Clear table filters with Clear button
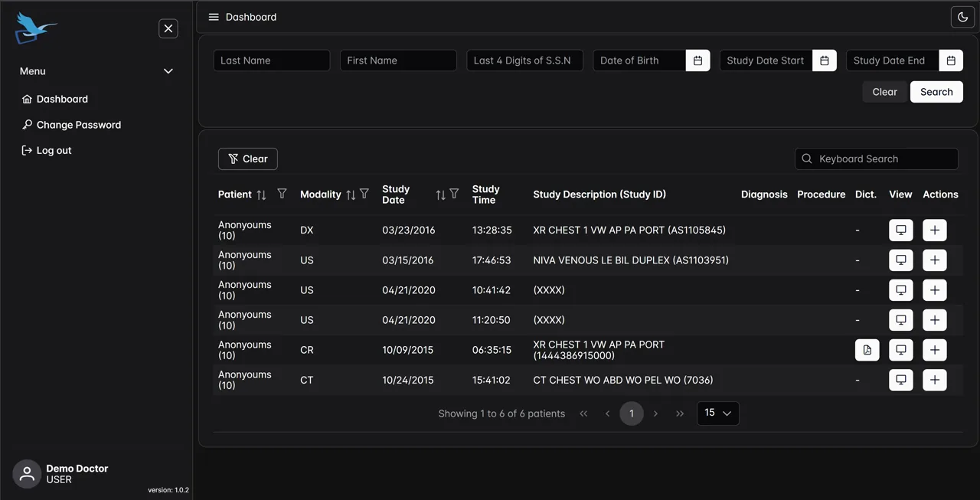The image size is (980, 500). [248, 159]
